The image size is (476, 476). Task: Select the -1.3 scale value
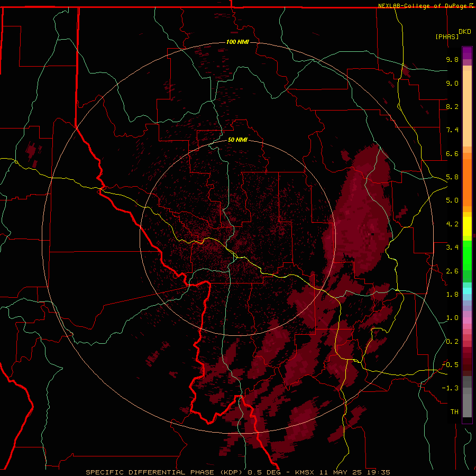point(451,388)
